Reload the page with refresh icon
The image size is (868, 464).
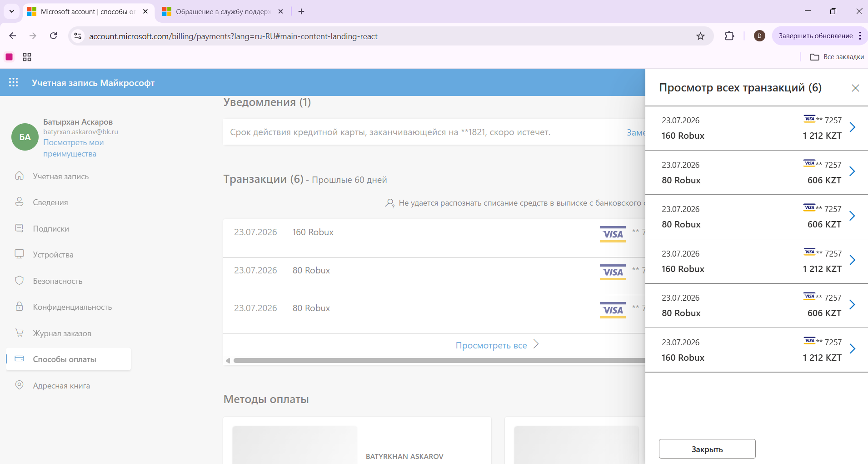pyautogui.click(x=53, y=36)
